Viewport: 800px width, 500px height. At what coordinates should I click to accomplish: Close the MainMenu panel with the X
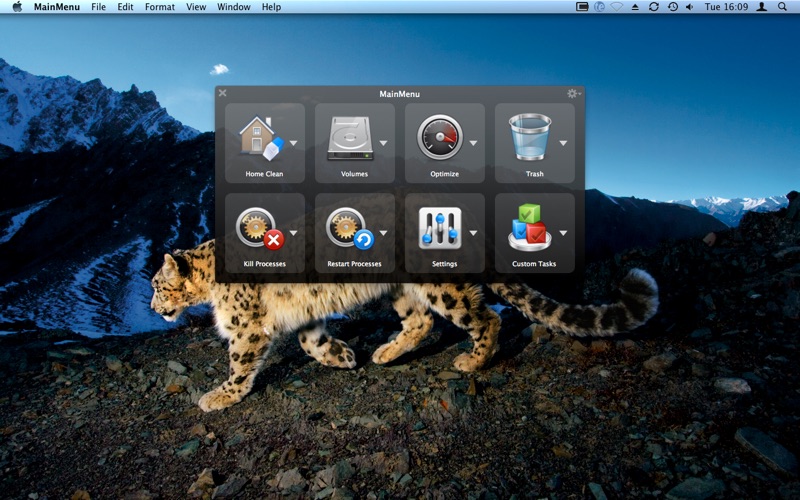(222, 93)
